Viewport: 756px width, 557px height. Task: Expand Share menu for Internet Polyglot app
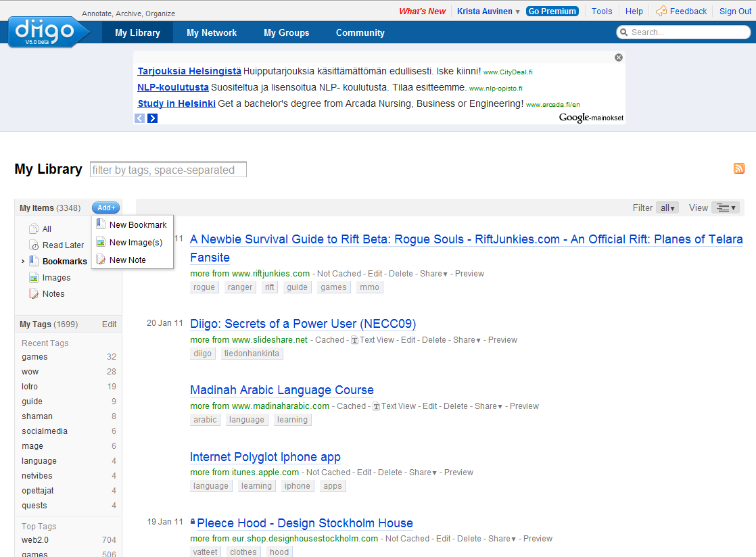tap(423, 473)
